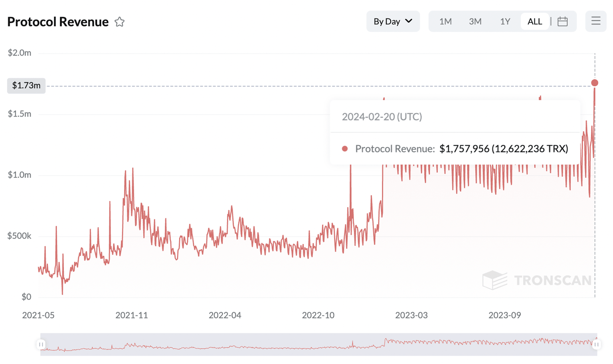Expand the By Day interval dropdown

(393, 22)
